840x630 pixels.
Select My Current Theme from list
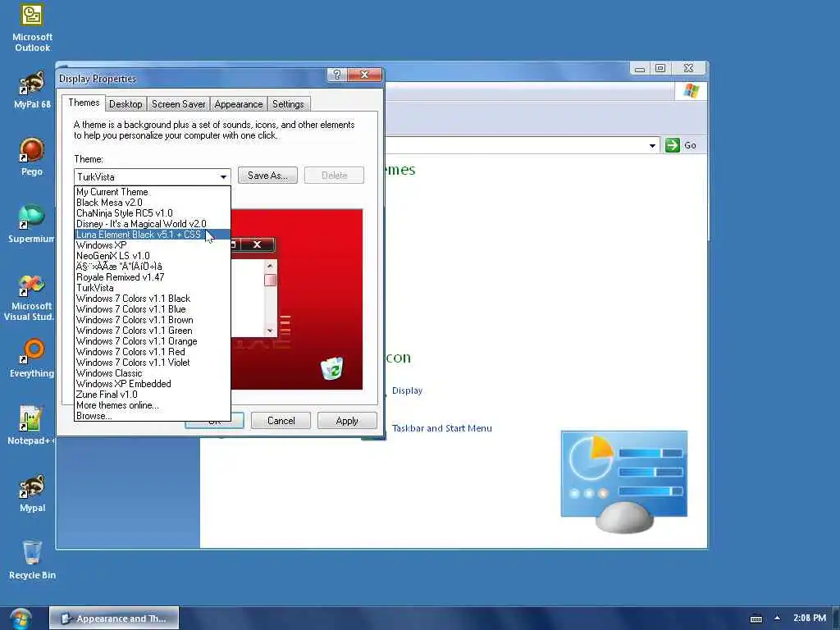152,192
